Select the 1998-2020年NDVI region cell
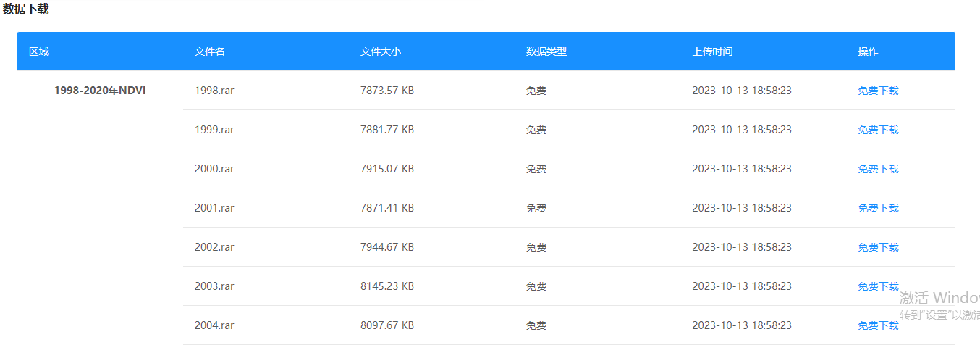The width and height of the screenshot is (980, 345). pos(100,91)
